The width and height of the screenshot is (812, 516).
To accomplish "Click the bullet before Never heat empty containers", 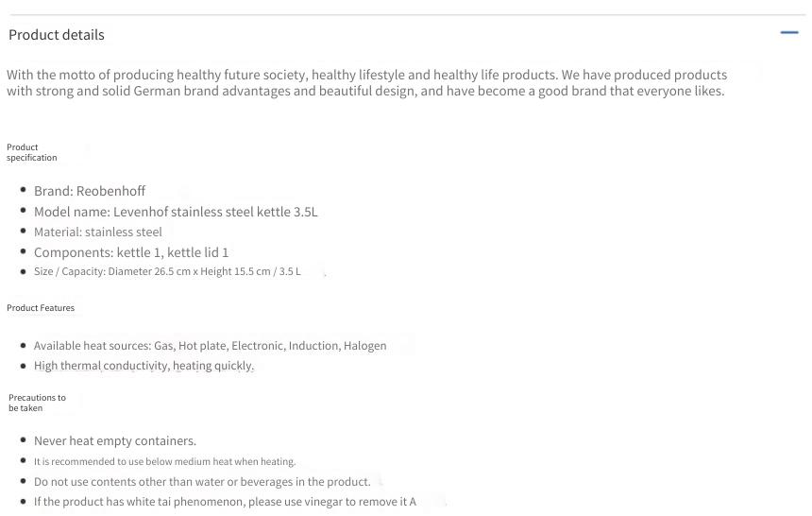I will pyautogui.click(x=23, y=439).
